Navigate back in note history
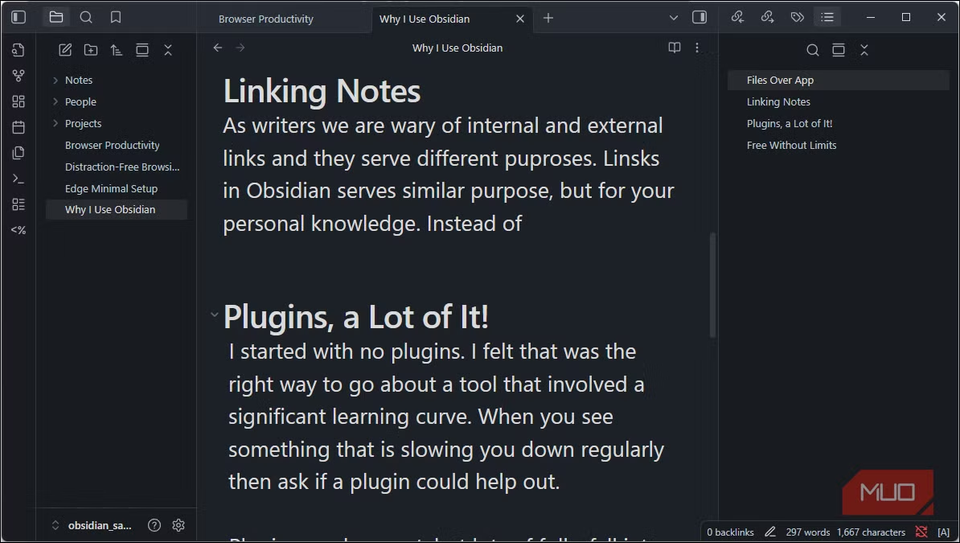The image size is (960, 543). click(x=217, y=48)
